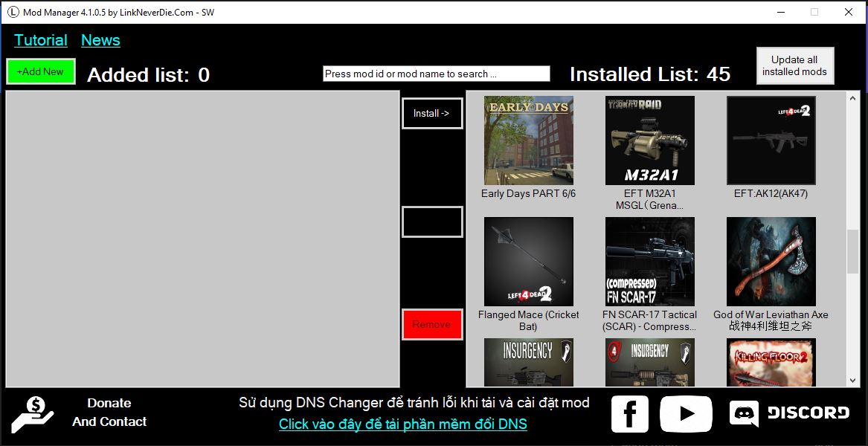The image size is (868, 446).
Task: Focus the mod id or name search field
Action: point(436,74)
